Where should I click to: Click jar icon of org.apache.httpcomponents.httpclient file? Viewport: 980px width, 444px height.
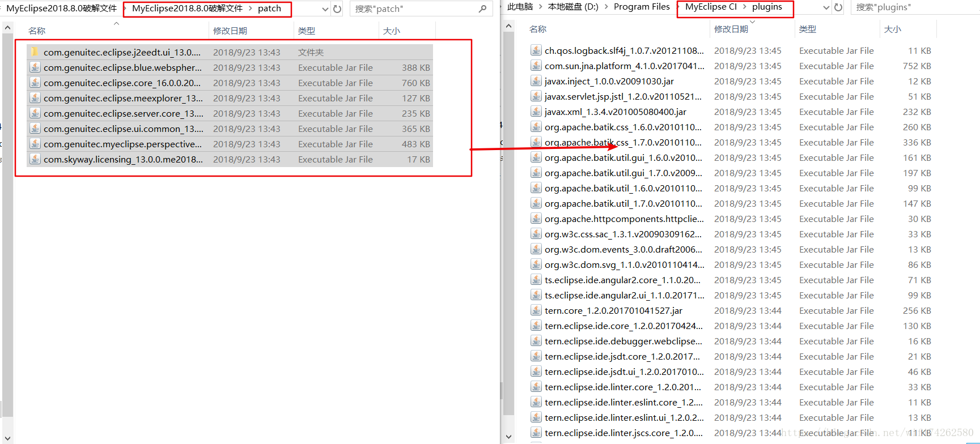pyautogui.click(x=536, y=219)
